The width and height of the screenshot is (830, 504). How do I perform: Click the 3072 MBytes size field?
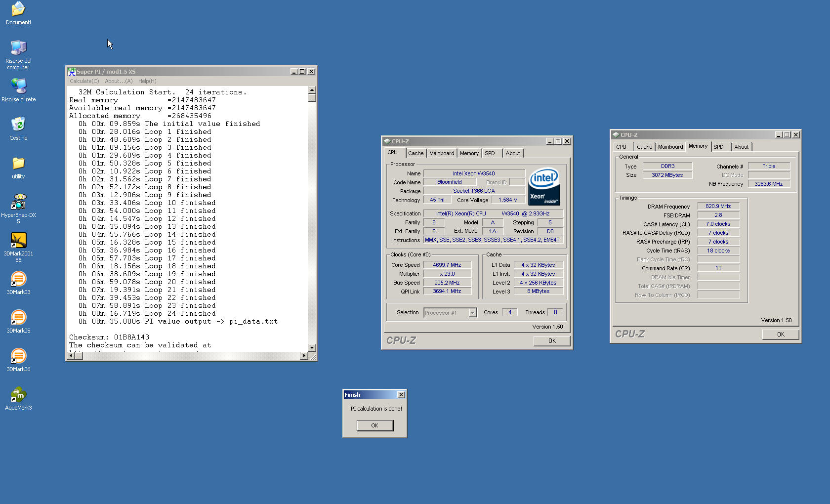[x=667, y=175]
